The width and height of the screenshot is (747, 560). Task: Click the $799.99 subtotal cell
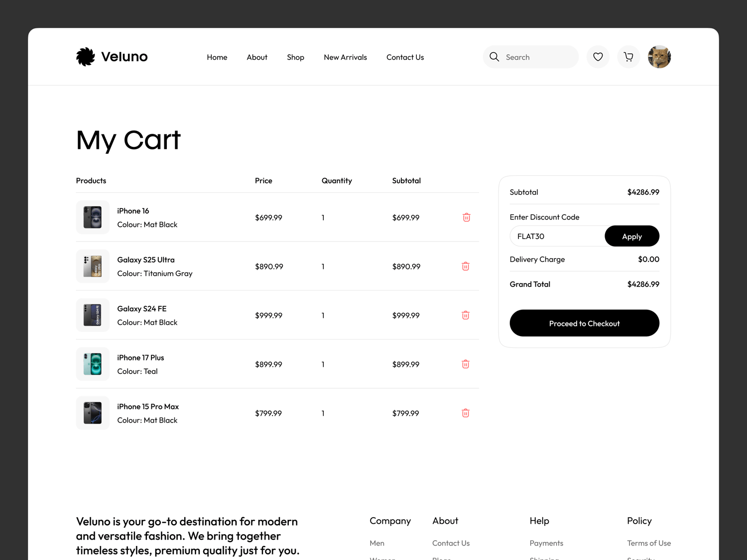click(x=405, y=413)
